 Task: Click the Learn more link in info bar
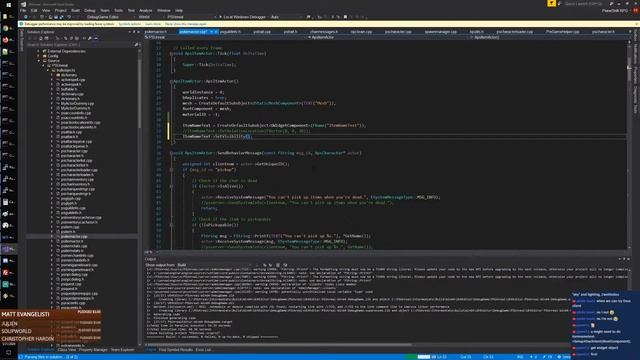(153, 24)
